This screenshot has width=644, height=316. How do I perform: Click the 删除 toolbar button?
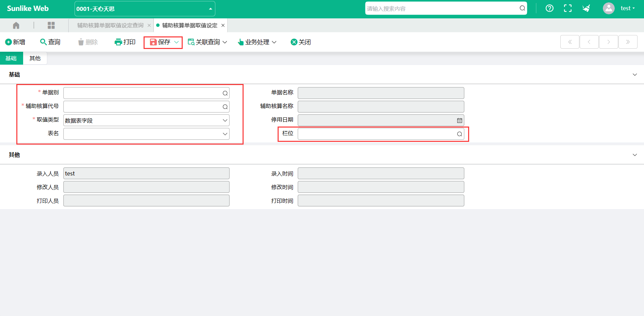point(88,42)
